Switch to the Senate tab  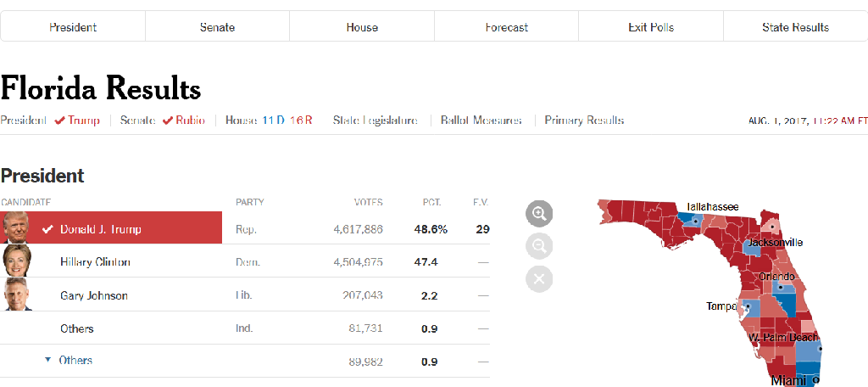[218, 27]
